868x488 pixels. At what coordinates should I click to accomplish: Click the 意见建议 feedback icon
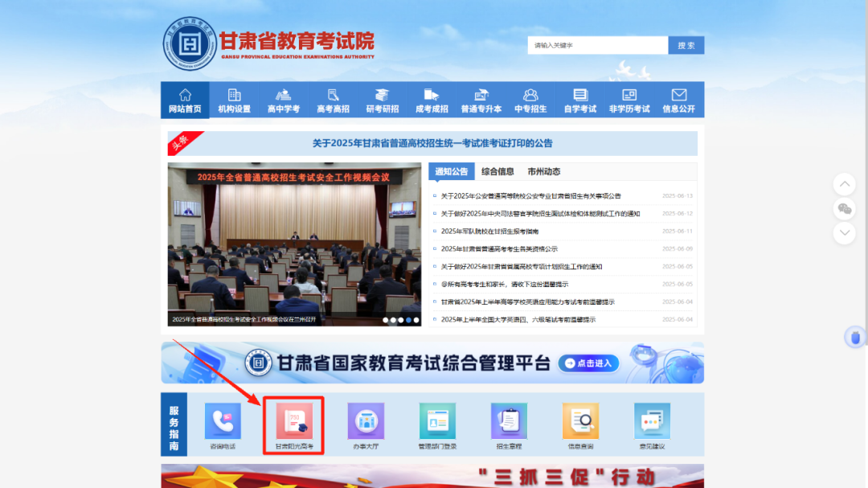click(652, 421)
